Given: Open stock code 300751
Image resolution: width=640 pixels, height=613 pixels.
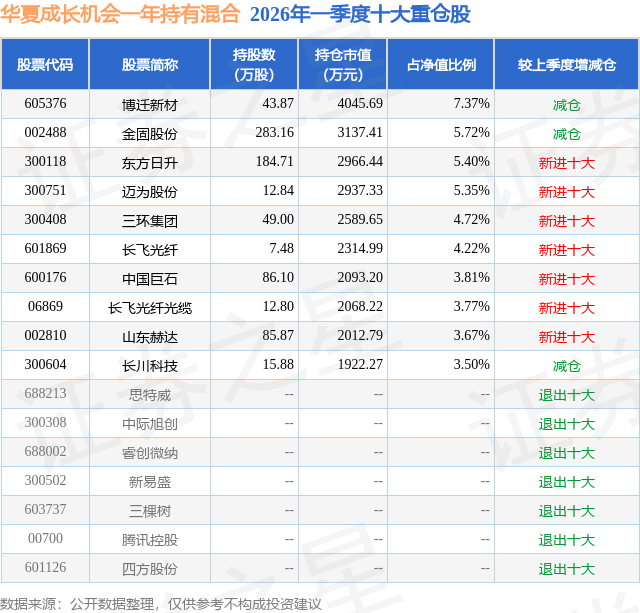Looking at the screenshot, I should pos(45,191).
